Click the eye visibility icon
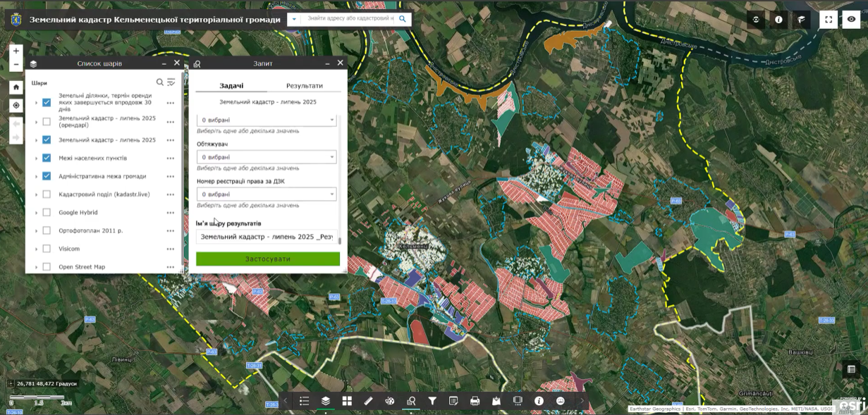 click(x=851, y=20)
